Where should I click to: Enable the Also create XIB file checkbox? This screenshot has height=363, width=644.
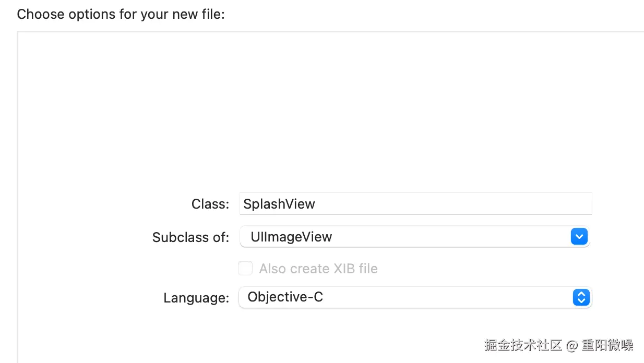(245, 269)
